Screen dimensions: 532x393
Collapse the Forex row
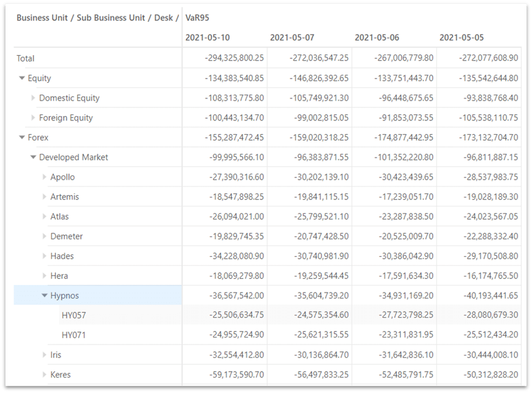pos(22,138)
